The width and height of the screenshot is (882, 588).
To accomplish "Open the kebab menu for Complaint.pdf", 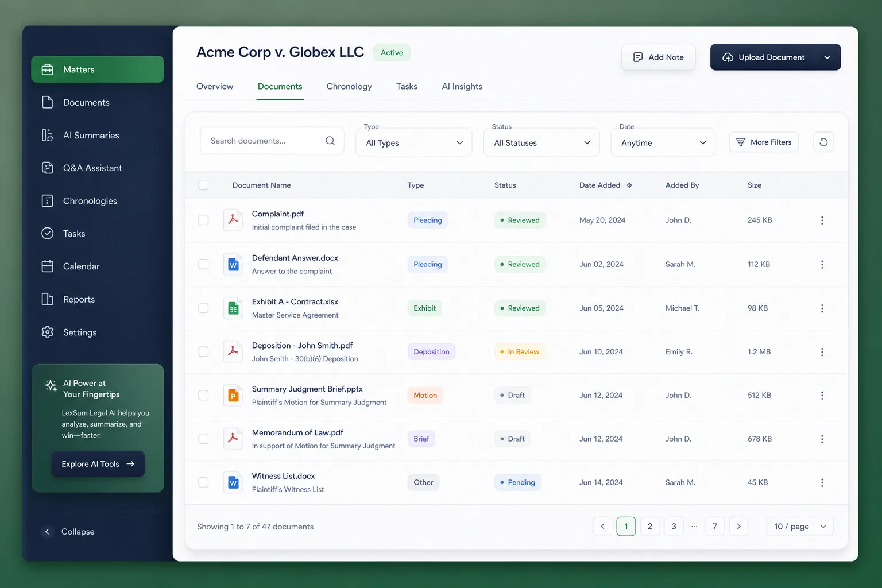I will (x=822, y=220).
